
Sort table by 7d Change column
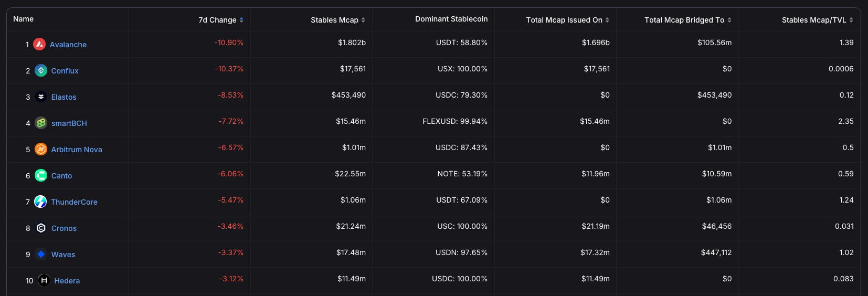(221, 20)
